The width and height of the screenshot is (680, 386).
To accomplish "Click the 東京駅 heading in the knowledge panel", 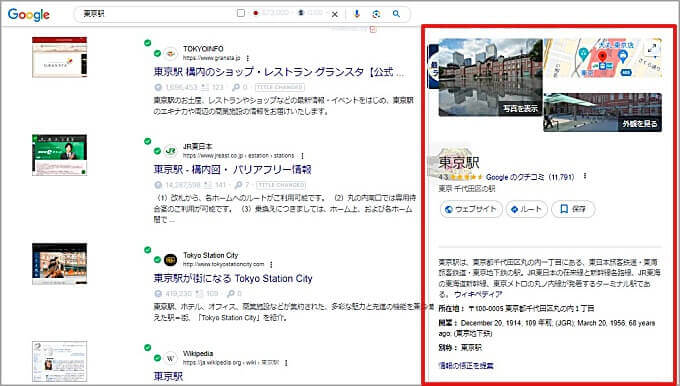I will pos(459,163).
